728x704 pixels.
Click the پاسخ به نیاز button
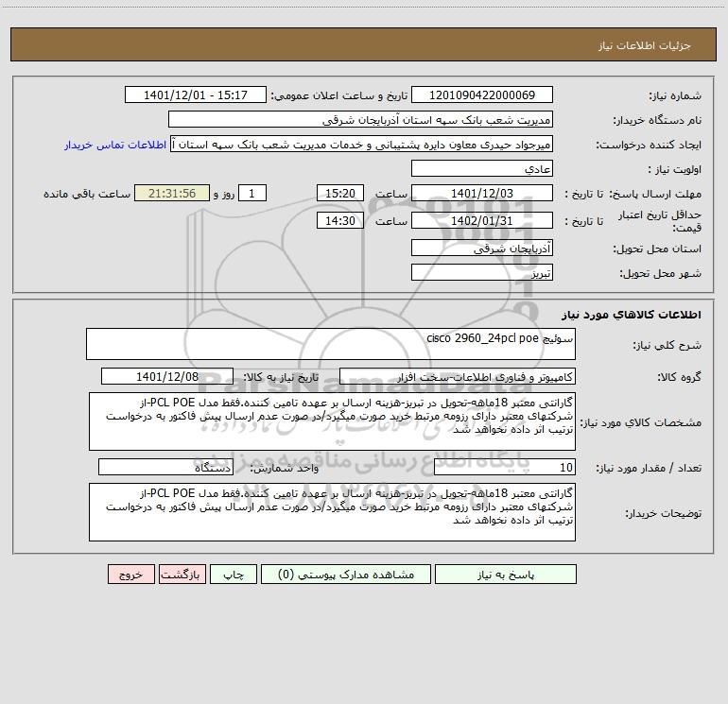[506, 574]
